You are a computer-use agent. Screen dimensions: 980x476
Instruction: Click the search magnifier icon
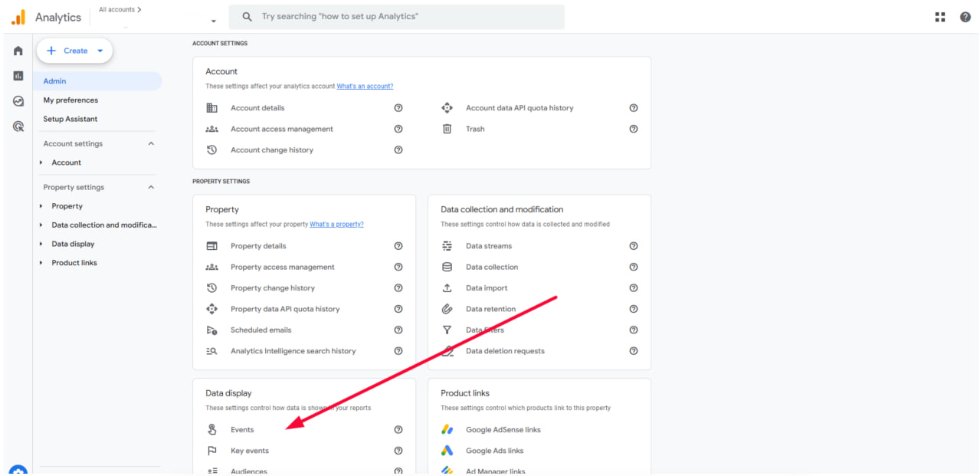click(247, 17)
